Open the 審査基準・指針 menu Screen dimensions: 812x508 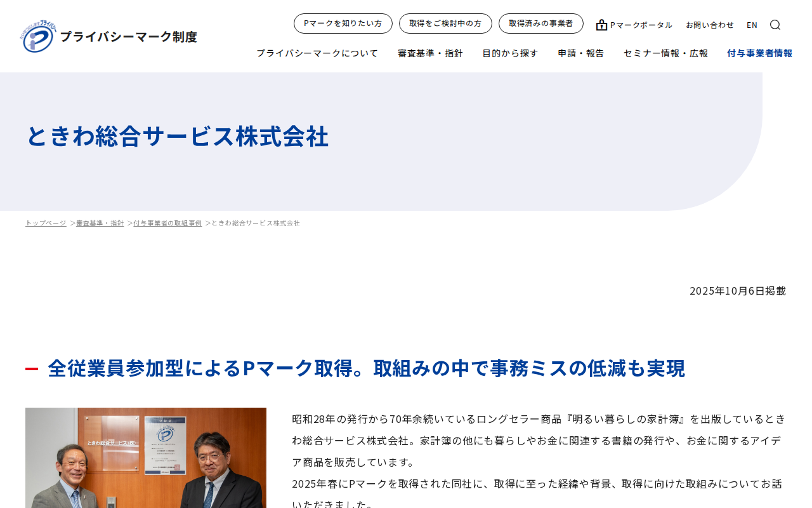tap(430, 53)
